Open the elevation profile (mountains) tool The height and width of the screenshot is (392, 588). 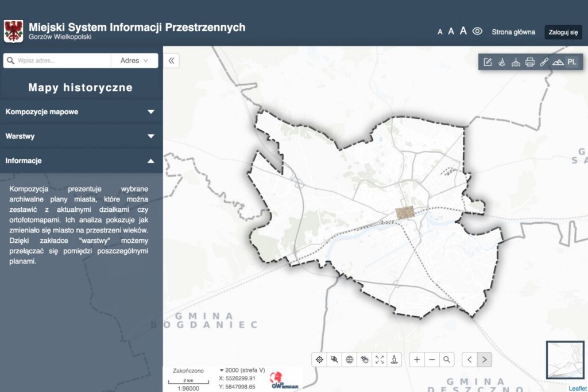tap(558, 62)
